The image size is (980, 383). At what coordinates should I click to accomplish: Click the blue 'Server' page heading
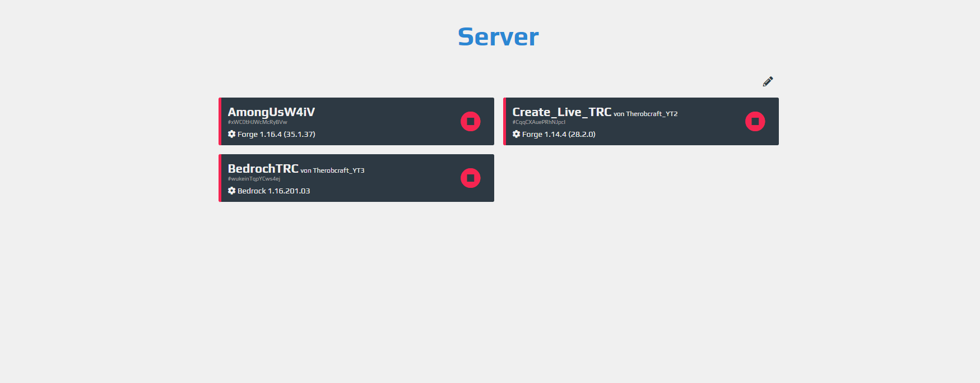click(498, 37)
